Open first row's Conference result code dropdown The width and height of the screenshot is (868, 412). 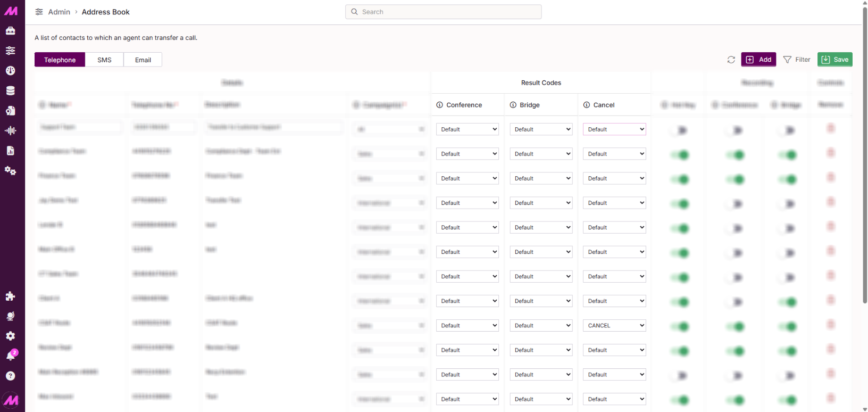pos(468,129)
